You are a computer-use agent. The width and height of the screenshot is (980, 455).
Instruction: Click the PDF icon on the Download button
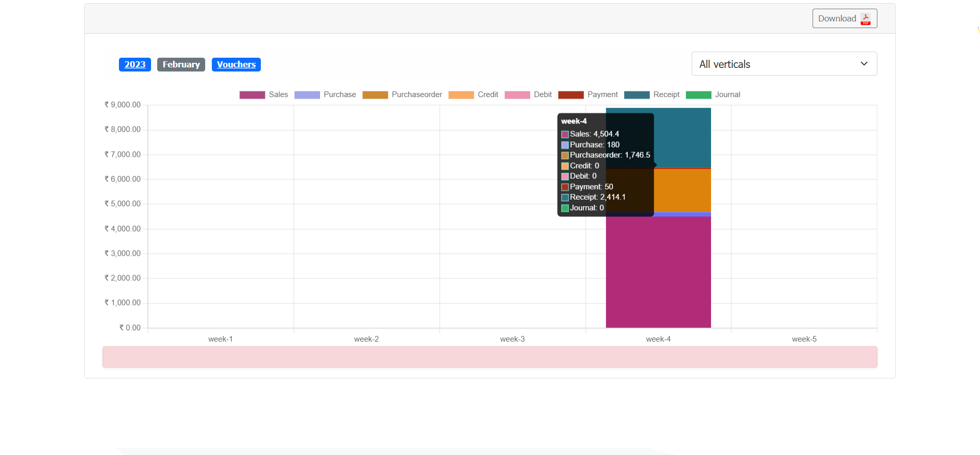[866, 19]
